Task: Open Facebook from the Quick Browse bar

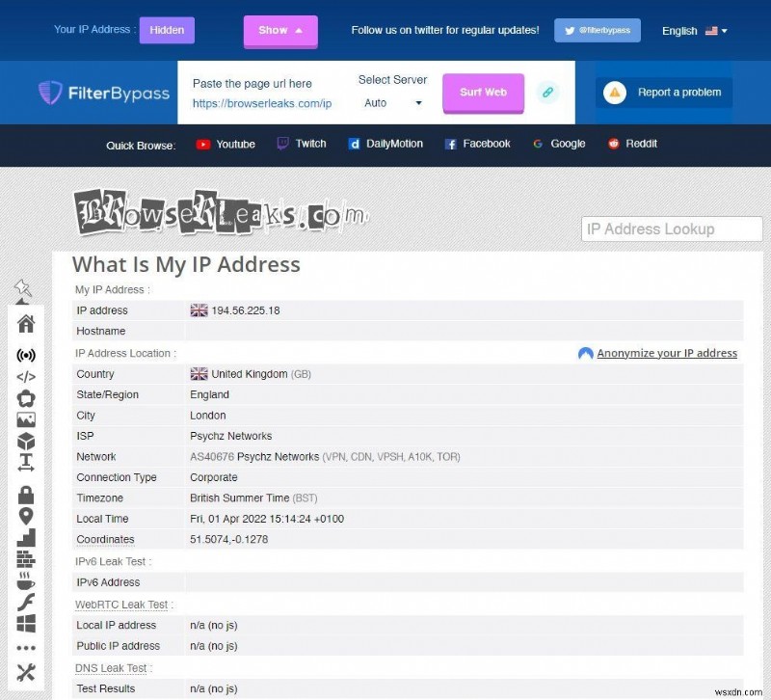Action: pos(477,144)
